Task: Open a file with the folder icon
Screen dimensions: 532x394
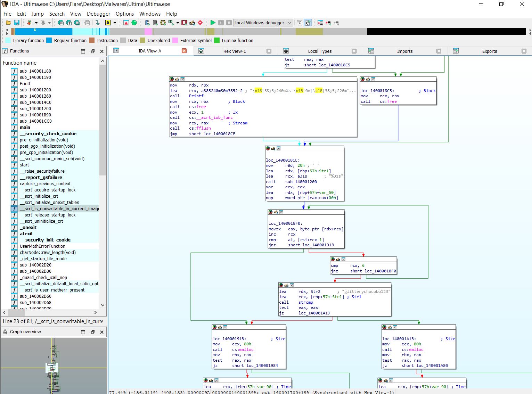Action: tap(8, 23)
